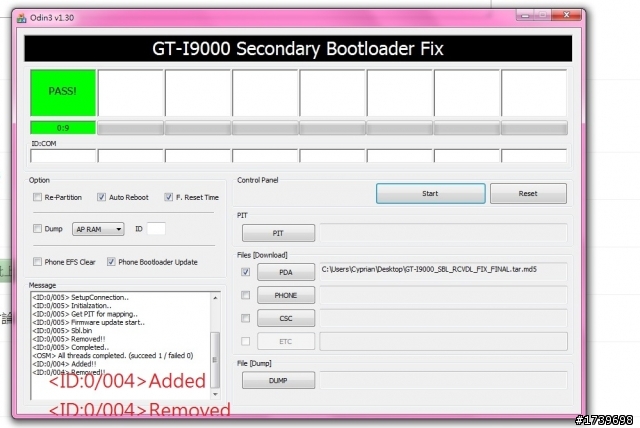Viewport: 640px width, 428px height.
Task: Click the 'Sbl.bin' log line
Action: point(62,331)
